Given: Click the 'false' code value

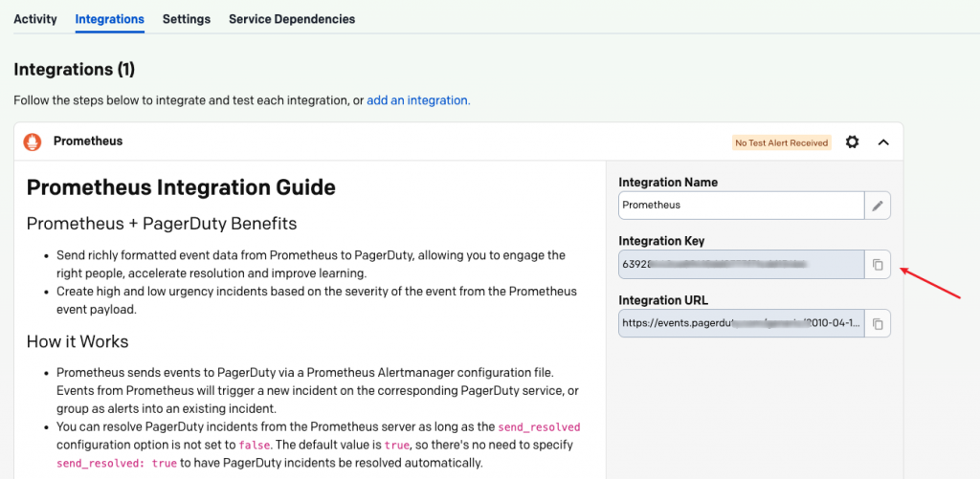Looking at the screenshot, I should click(254, 446).
